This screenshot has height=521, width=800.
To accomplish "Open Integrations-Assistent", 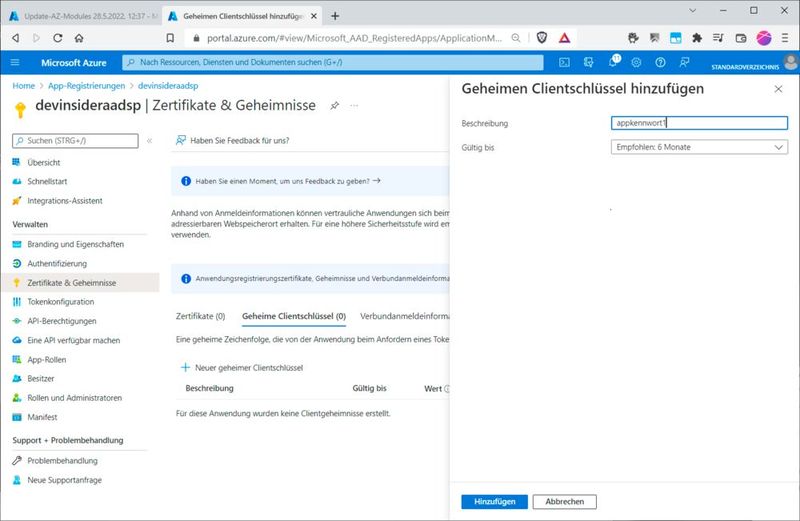I will tap(65, 201).
